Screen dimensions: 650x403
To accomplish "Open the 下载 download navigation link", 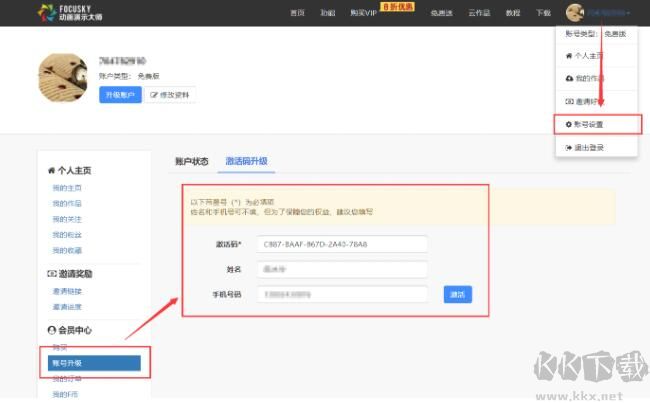I will pyautogui.click(x=543, y=13).
